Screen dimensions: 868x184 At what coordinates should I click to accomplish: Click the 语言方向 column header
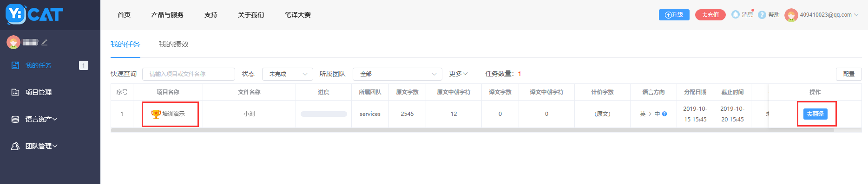coord(654,92)
